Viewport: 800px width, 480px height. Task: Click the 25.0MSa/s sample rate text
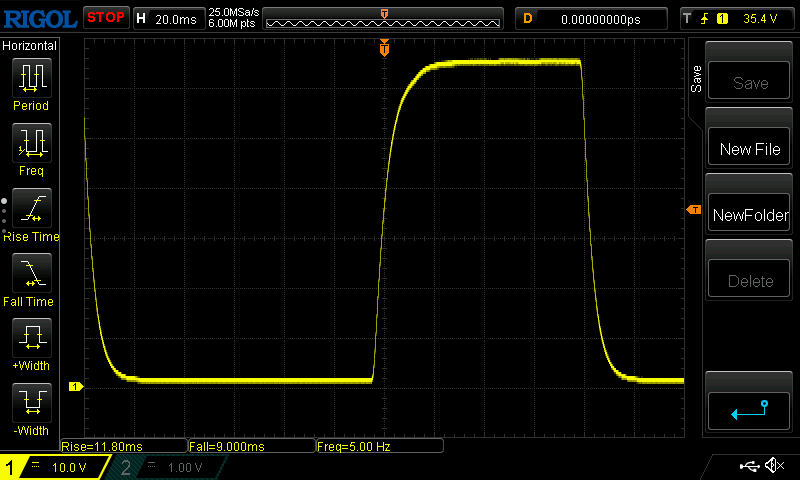coord(234,12)
